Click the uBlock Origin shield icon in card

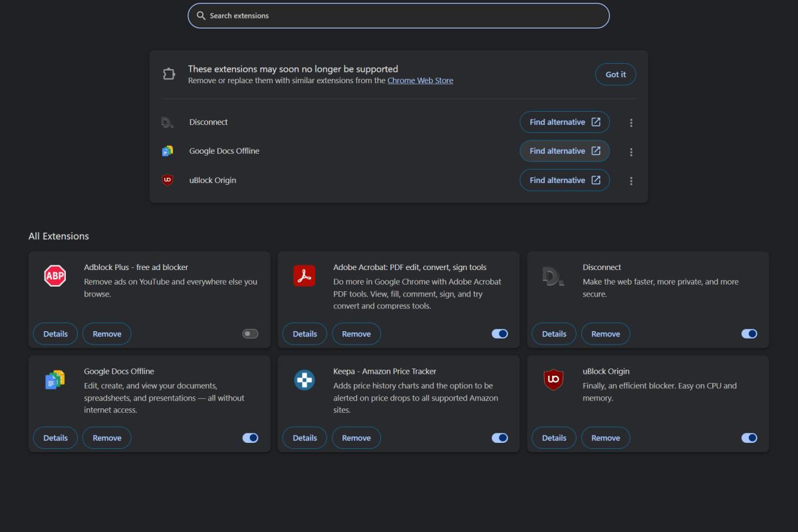pyautogui.click(x=553, y=380)
